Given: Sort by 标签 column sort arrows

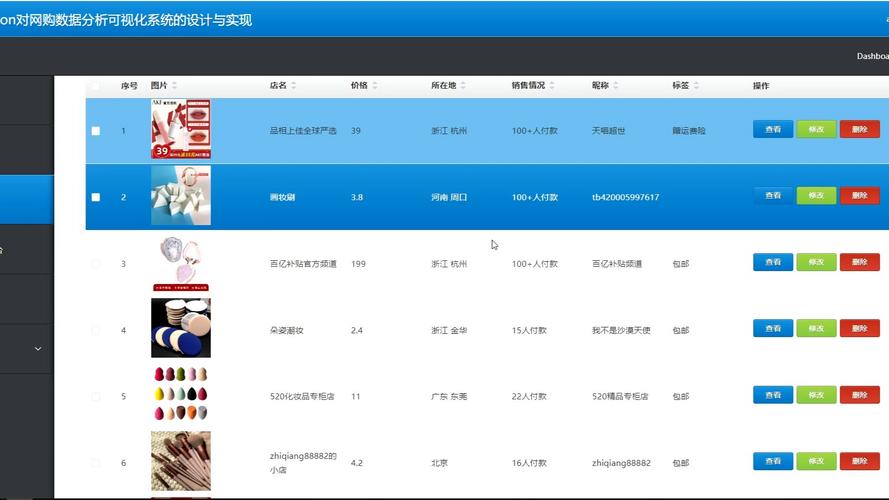Looking at the screenshot, I should (696, 86).
